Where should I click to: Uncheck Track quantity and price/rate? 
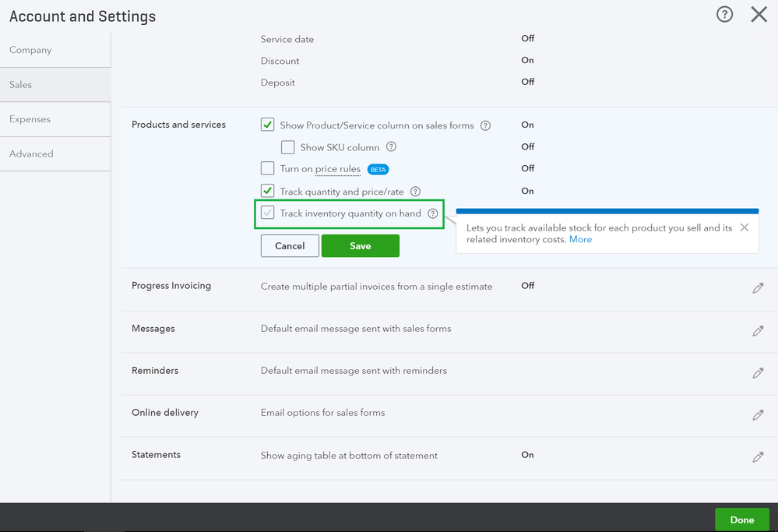267,191
